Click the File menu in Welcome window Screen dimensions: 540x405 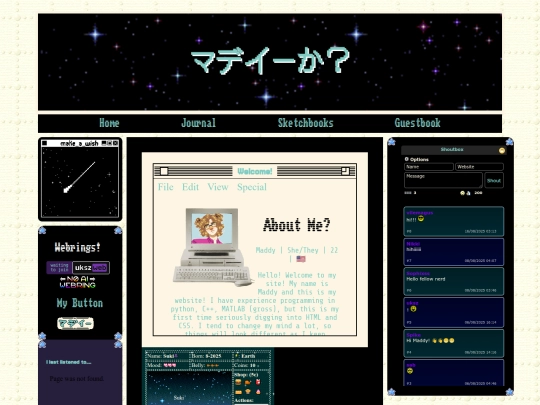coord(166,187)
